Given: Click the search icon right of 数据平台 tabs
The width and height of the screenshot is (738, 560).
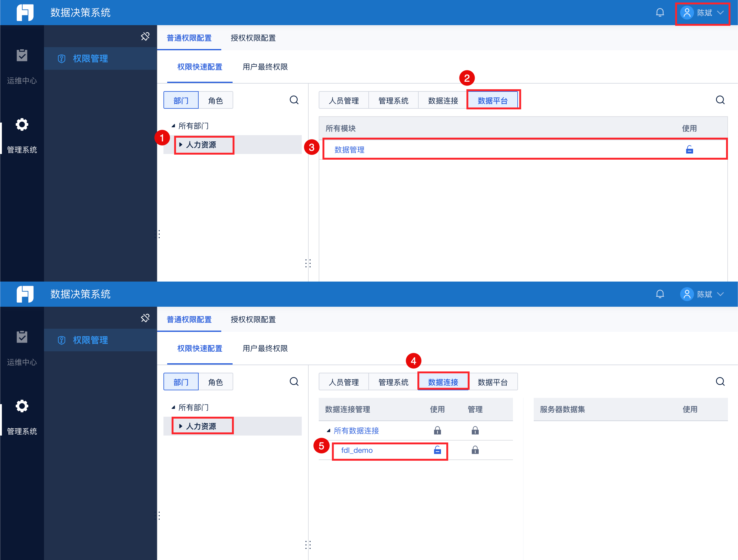Looking at the screenshot, I should (720, 100).
